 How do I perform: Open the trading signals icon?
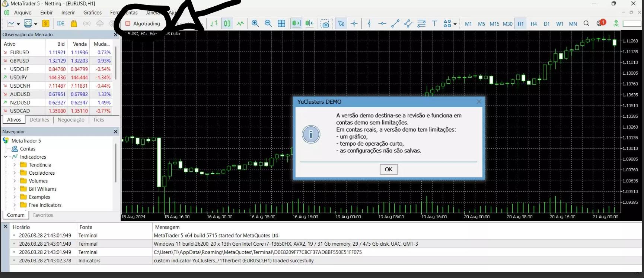coord(87,23)
